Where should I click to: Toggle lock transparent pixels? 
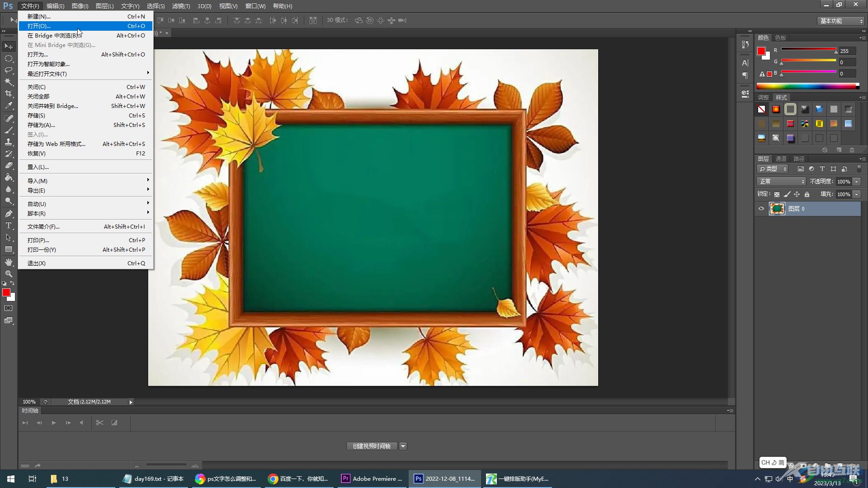tap(777, 194)
